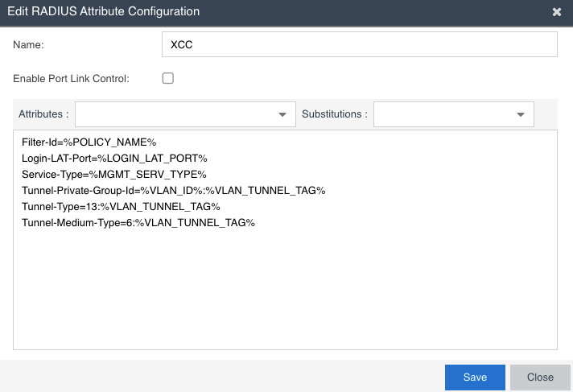Click the Substitutions label
The width and height of the screenshot is (573, 392).
334,114
